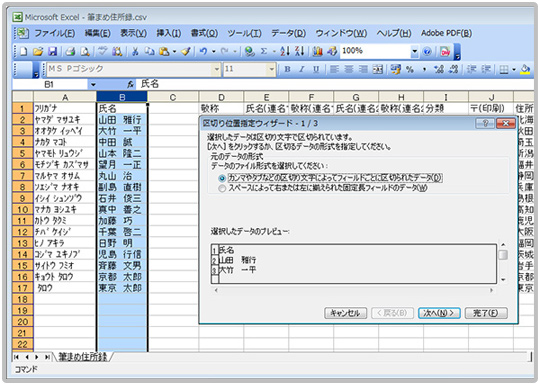Apply percent style to cells
The width and height of the screenshot is (540, 385).
(x=409, y=69)
